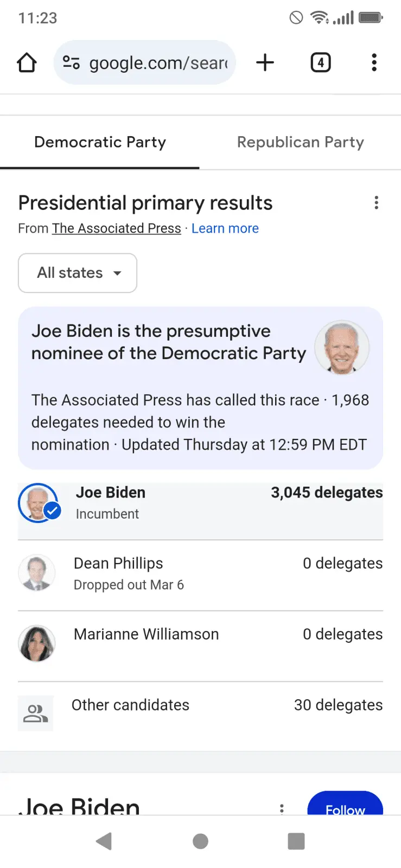Open The Associated Press source link
Viewport: 401px width, 868px height.
point(116,228)
